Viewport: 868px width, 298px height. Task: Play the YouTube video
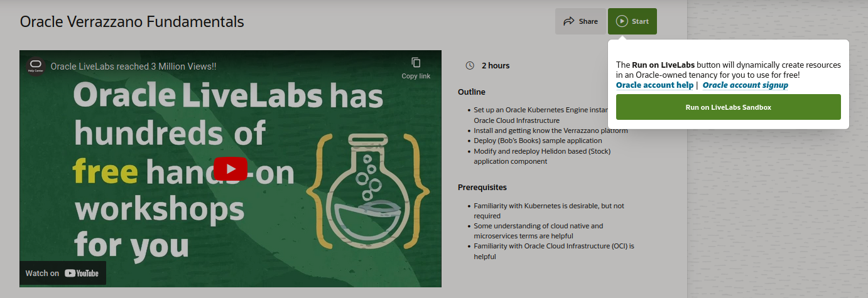click(231, 169)
